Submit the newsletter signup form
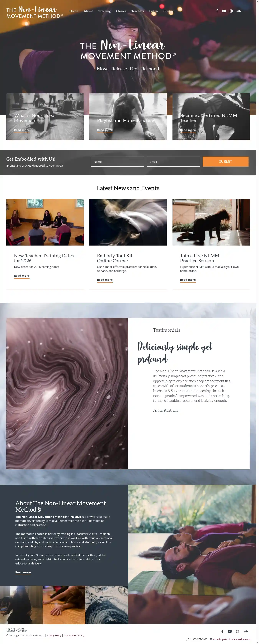Screen dimensions: 259x644 (x=226, y=162)
